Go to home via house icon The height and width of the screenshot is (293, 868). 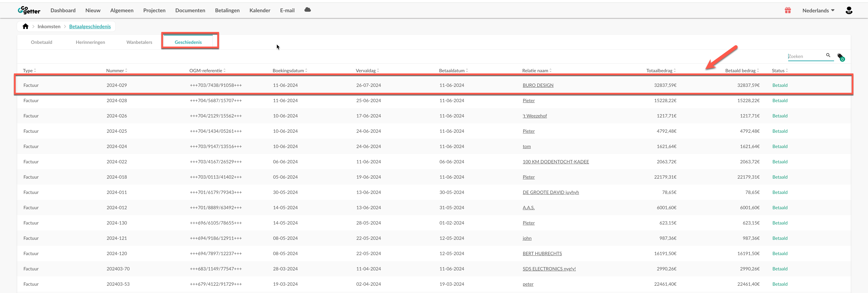(25, 26)
